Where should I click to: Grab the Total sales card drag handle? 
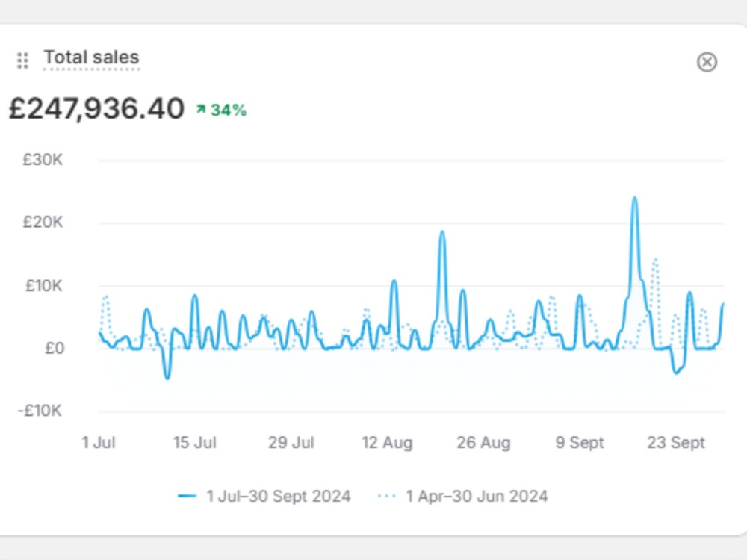[x=22, y=60]
